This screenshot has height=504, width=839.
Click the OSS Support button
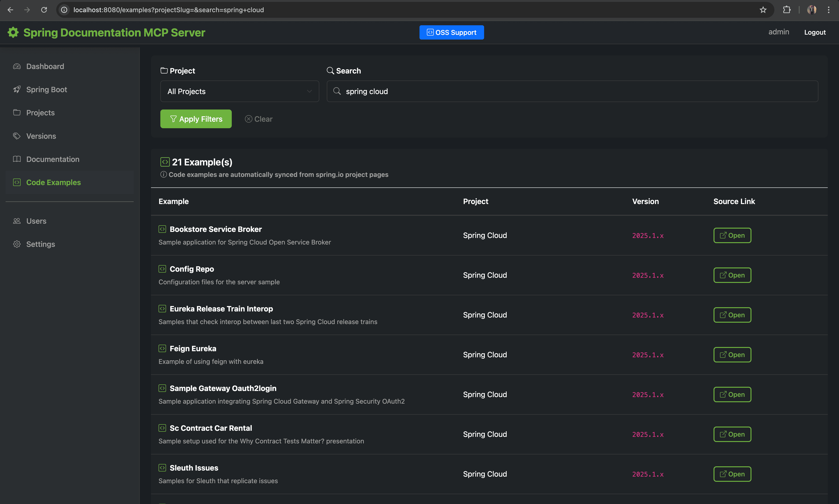451,32
